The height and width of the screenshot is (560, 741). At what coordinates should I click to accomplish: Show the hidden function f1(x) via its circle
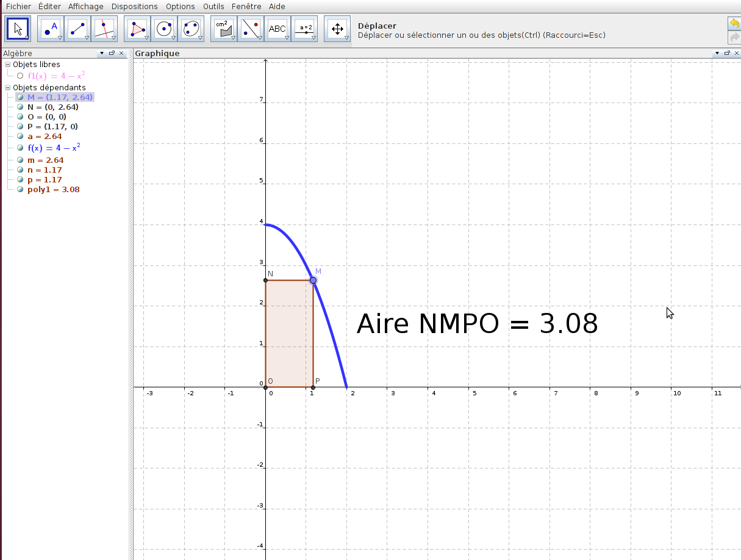[x=20, y=76]
